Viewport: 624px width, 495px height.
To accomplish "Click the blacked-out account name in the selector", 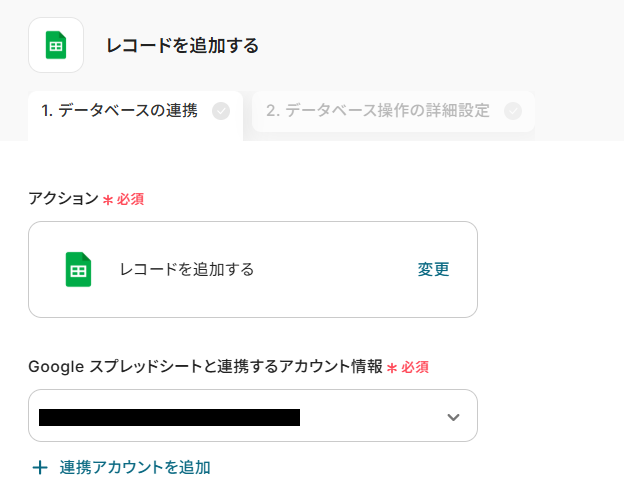I will (x=169, y=417).
